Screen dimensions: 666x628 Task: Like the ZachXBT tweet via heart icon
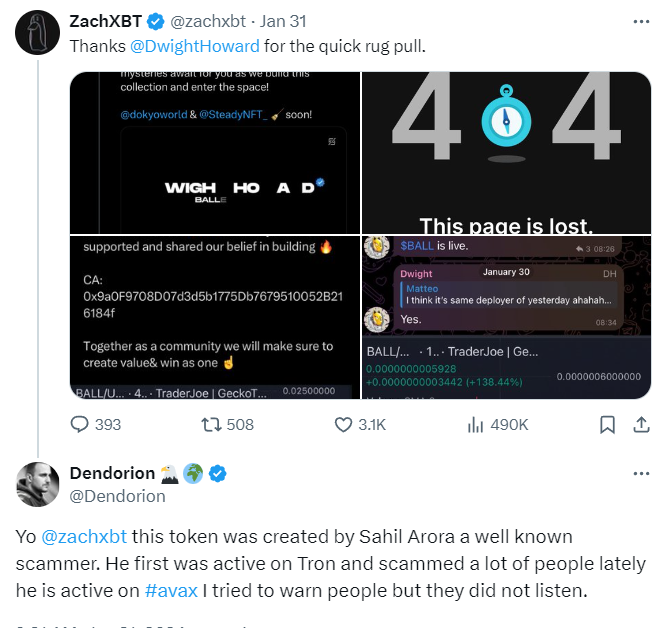pos(343,424)
